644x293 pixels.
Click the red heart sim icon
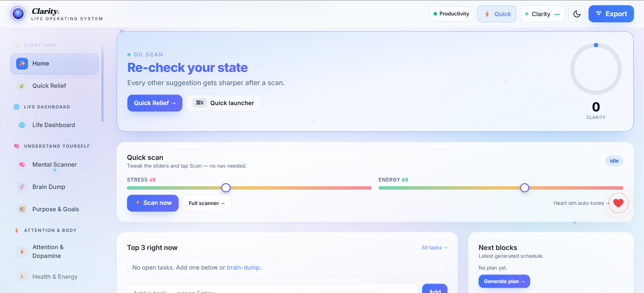coord(618,203)
